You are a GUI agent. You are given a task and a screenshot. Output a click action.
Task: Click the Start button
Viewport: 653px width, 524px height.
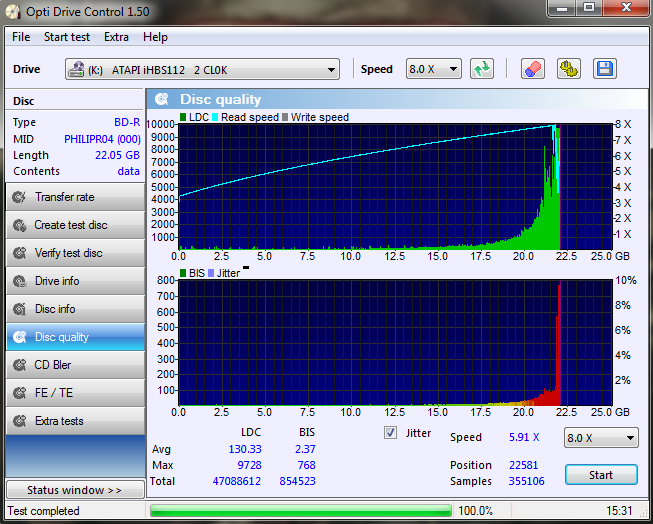tap(601, 475)
